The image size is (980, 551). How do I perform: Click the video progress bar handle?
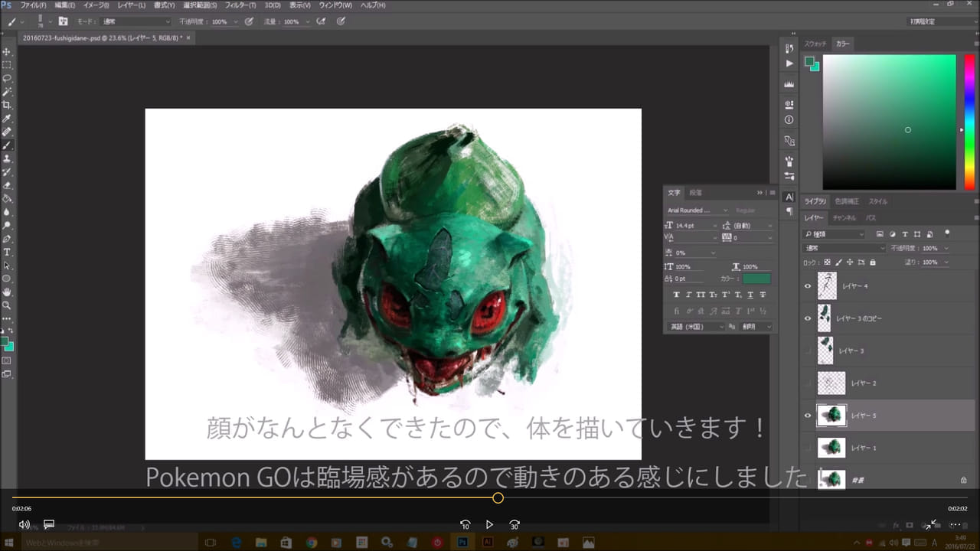tap(498, 498)
